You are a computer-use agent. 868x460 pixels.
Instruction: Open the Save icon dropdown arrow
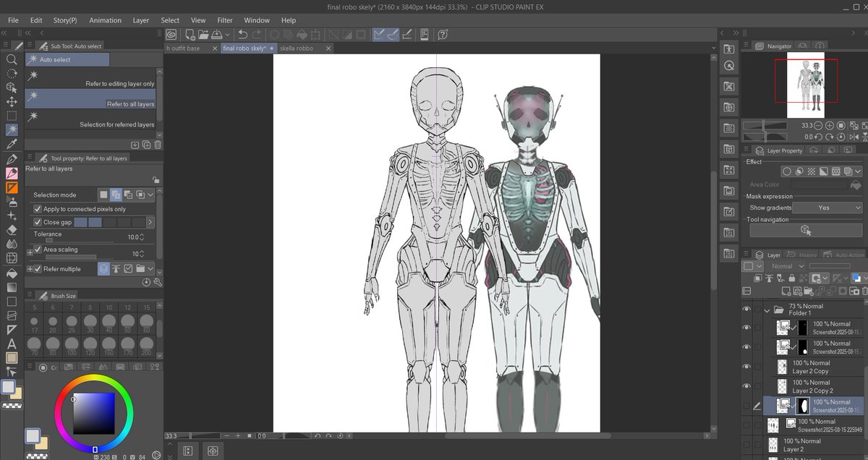(227, 34)
